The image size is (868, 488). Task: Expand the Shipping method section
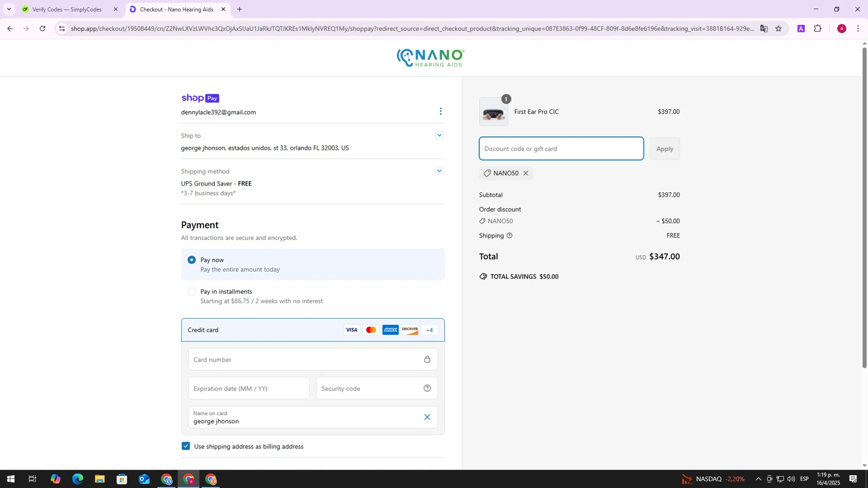(439, 171)
